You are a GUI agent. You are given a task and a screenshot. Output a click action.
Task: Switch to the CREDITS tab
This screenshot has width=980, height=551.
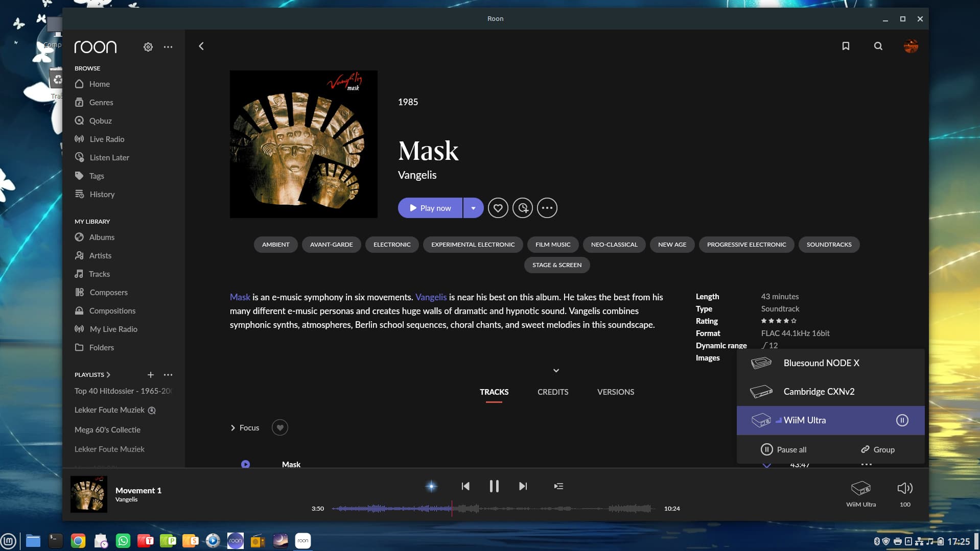(x=553, y=392)
